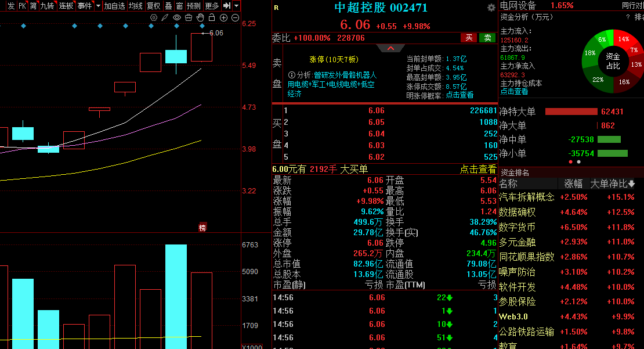Collapse toolbar with arrow-to-bar icon
The width and height of the screenshot is (644, 349).
(227, 6)
